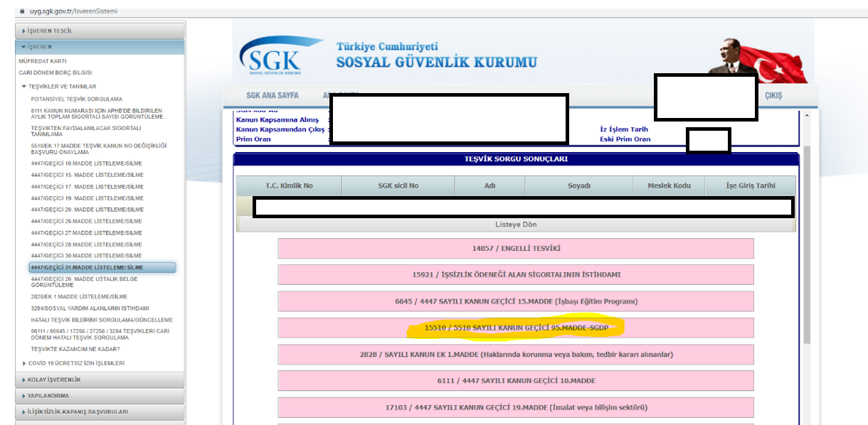Click İşe Giriş Tarihi column header
The height and width of the screenshot is (425, 868).
pyautogui.click(x=751, y=185)
